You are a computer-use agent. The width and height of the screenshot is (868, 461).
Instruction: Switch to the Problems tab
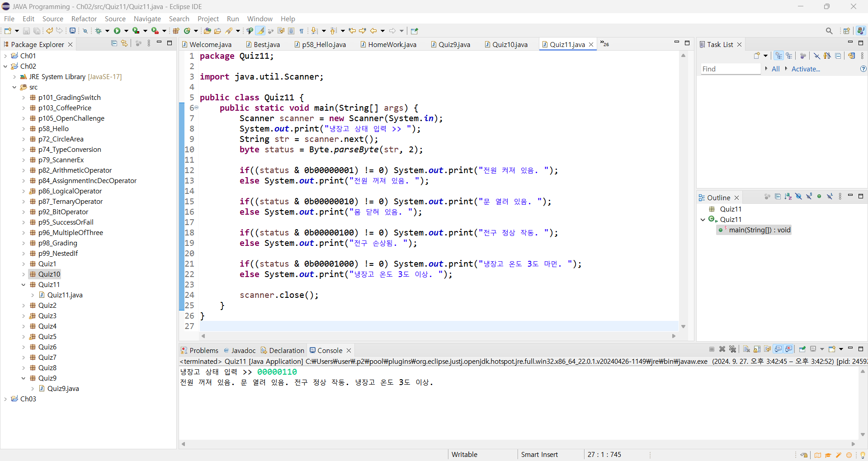coord(199,350)
